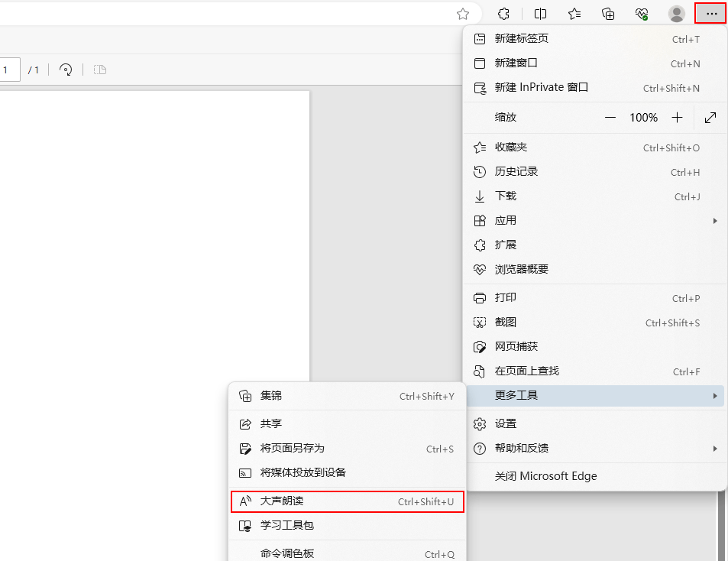Open split screen view icon
728x561 pixels.
click(540, 14)
